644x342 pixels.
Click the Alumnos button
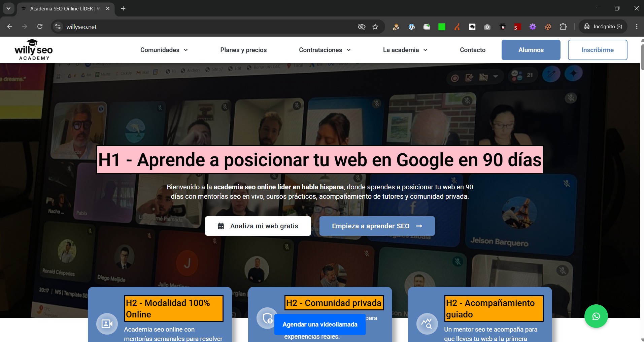[x=531, y=50]
